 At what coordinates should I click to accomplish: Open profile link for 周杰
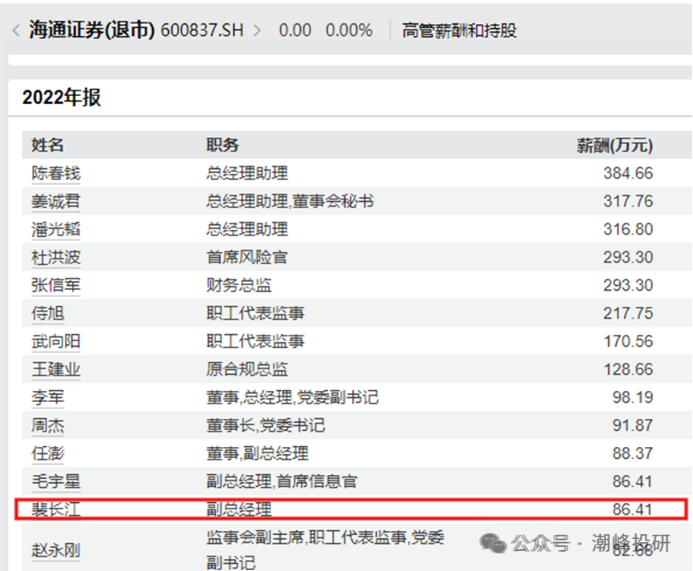[x=48, y=426]
